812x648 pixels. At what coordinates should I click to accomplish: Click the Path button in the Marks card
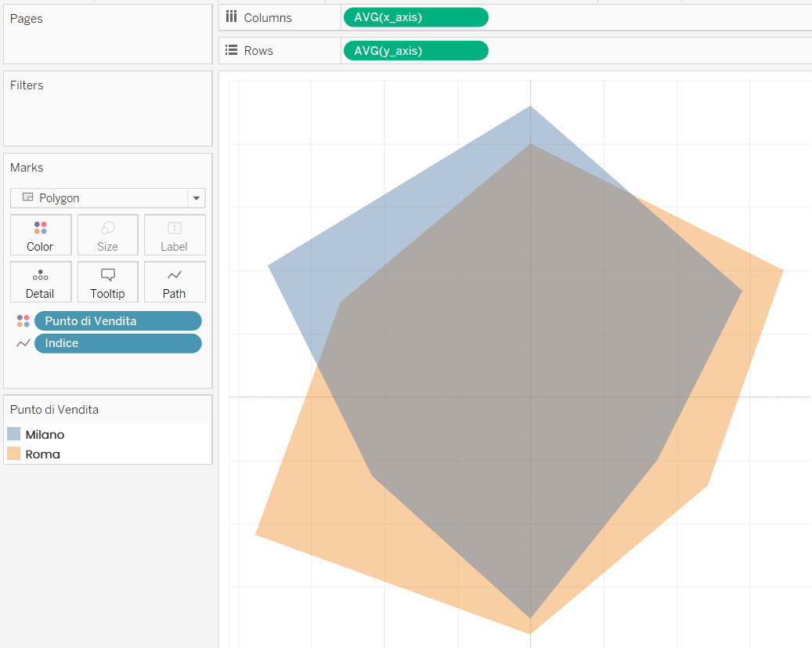point(174,281)
